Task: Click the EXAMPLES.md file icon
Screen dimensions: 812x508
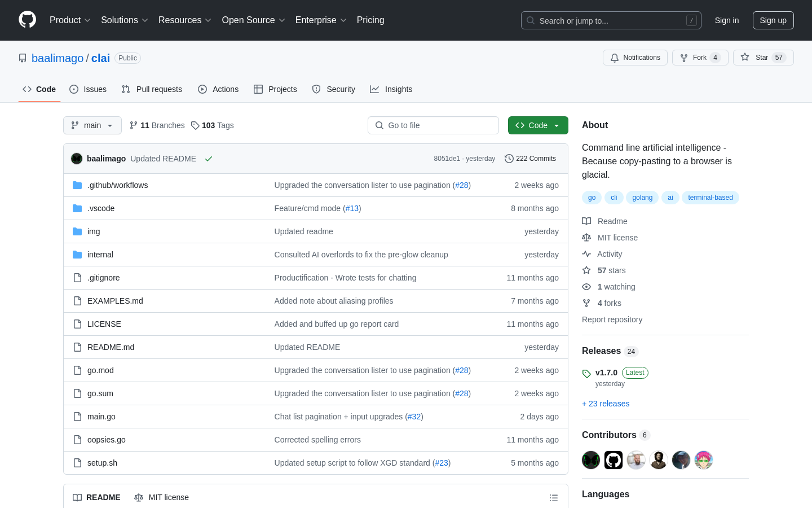Action: (77, 301)
